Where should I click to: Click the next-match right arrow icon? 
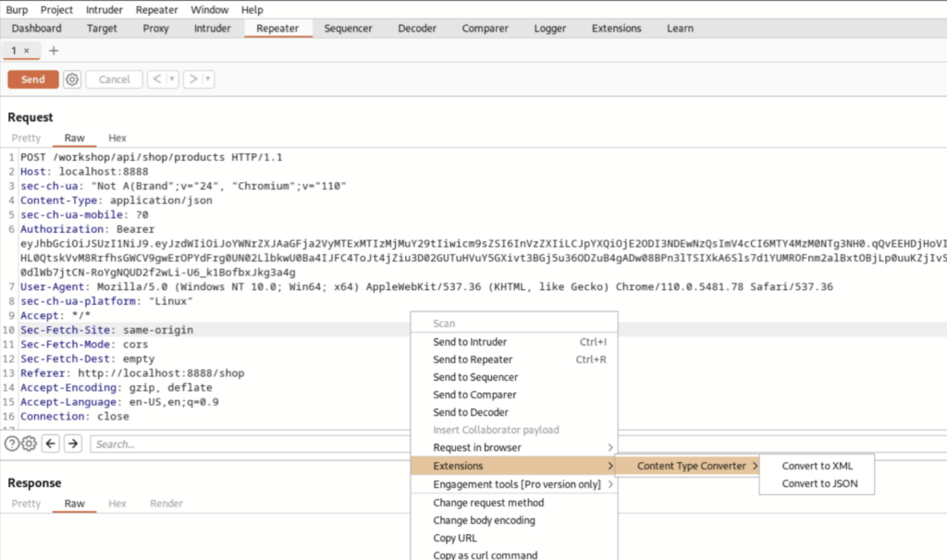click(x=72, y=444)
